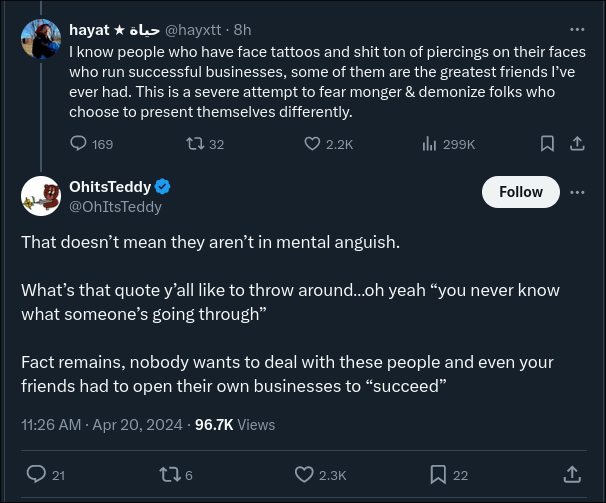Viewport: 606px width, 503px height.
Task: Open more options on OhitsTeddy's tweet
Action: click(x=577, y=192)
